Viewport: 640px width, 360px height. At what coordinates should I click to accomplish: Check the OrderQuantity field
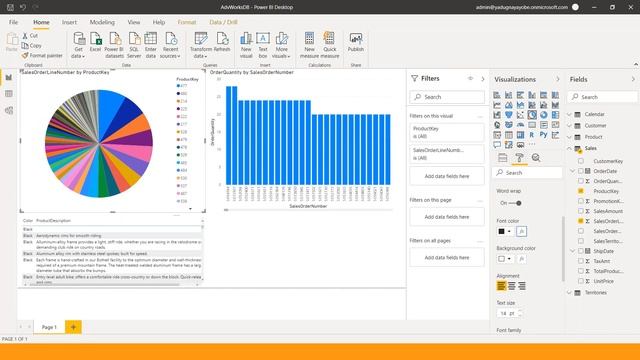(x=581, y=181)
